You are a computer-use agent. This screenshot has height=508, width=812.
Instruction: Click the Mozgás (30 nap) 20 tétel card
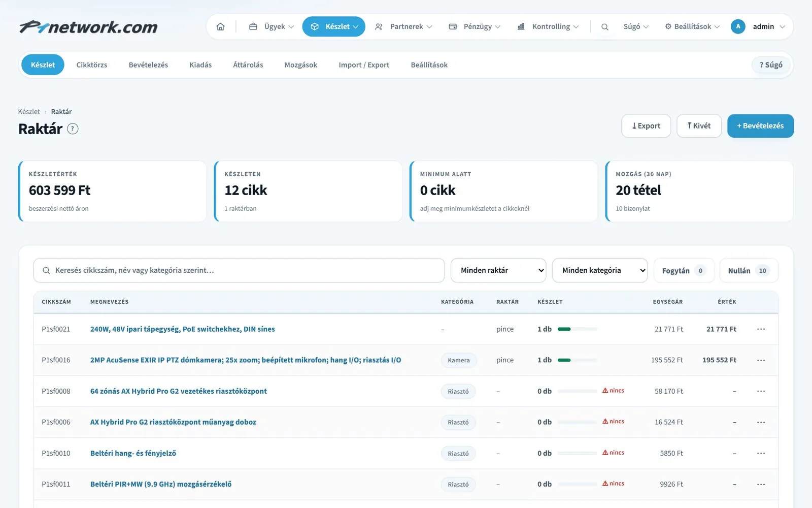click(x=699, y=191)
